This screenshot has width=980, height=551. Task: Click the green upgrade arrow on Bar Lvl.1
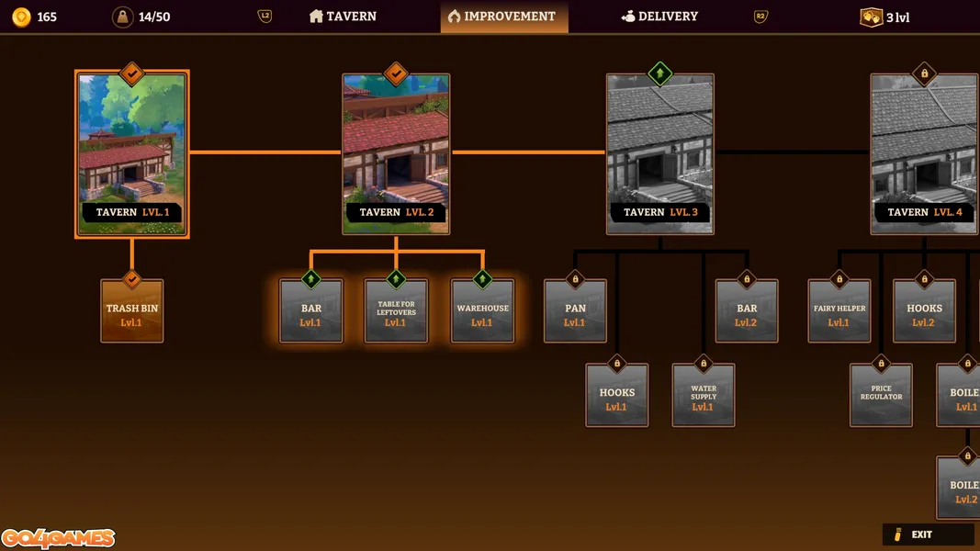pyautogui.click(x=310, y=278)
